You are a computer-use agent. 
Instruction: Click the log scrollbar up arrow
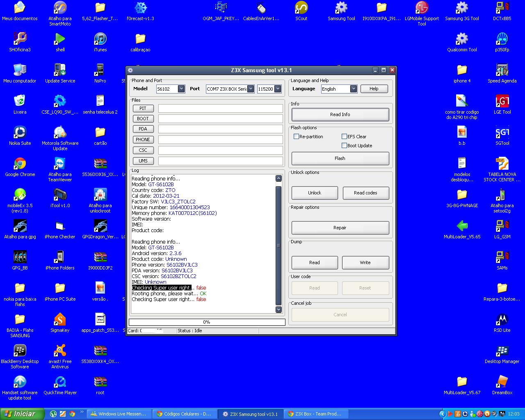(278, 178)
